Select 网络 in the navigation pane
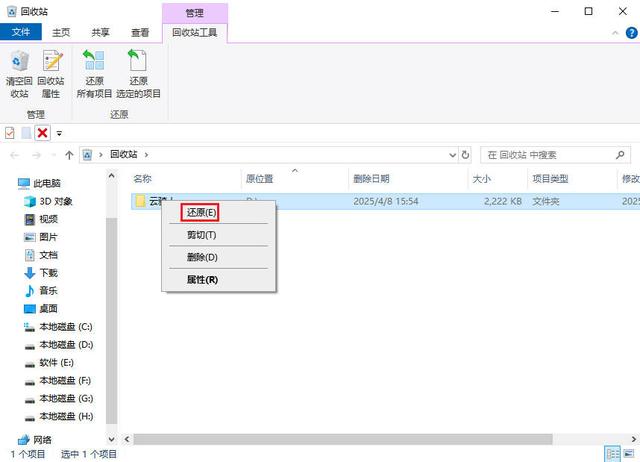640x462 pixels. (x=35, y=440)
